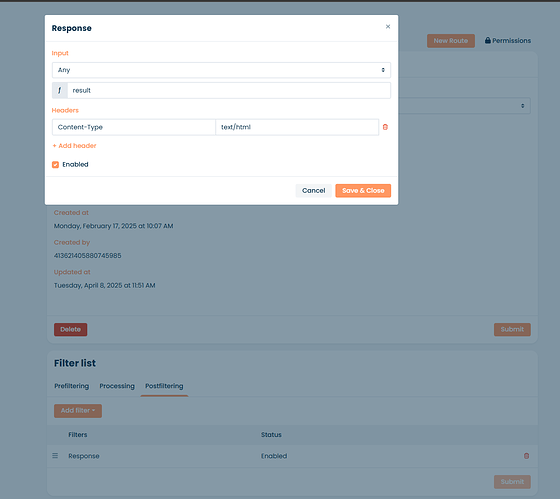Toggle the Enabled checkbox
This screenshot has height=499, width=560.
(x=55, y=165)
